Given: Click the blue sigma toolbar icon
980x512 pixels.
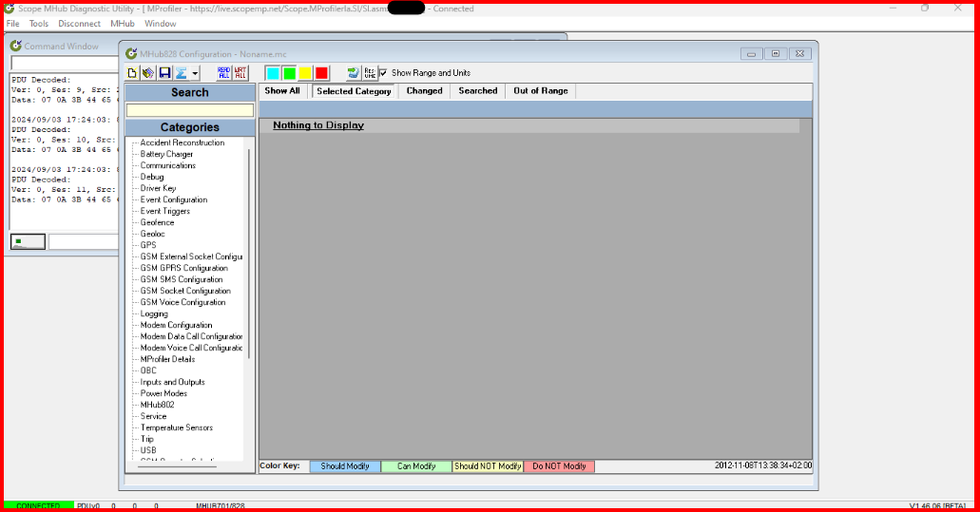Looking at the screenshot, I should point(182,73).
